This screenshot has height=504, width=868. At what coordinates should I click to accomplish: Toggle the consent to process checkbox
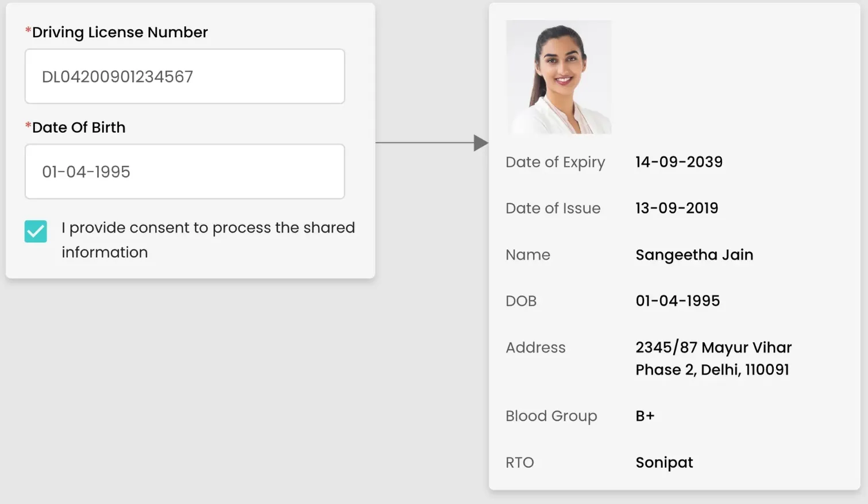(x=36, y=231)
